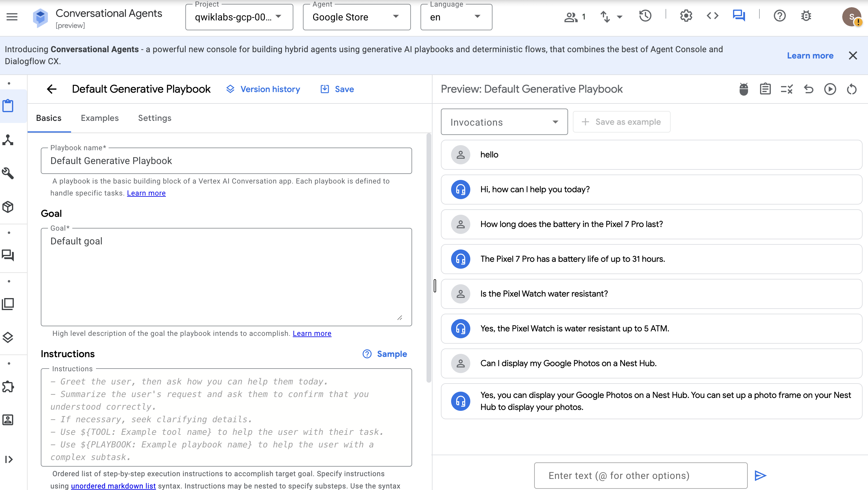The image size is (868, 490).
Task: Click the Android debug icon in preview
Action: tap(744, 89)
